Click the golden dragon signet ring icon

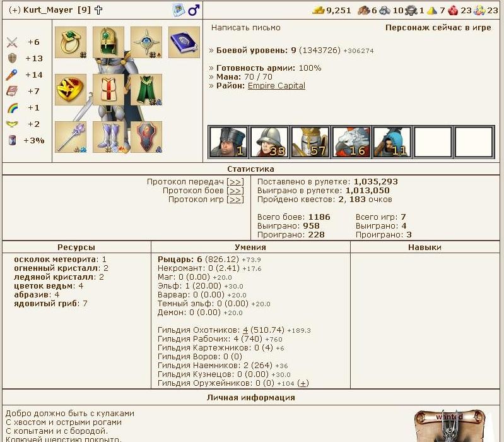[x=70, y=90]
